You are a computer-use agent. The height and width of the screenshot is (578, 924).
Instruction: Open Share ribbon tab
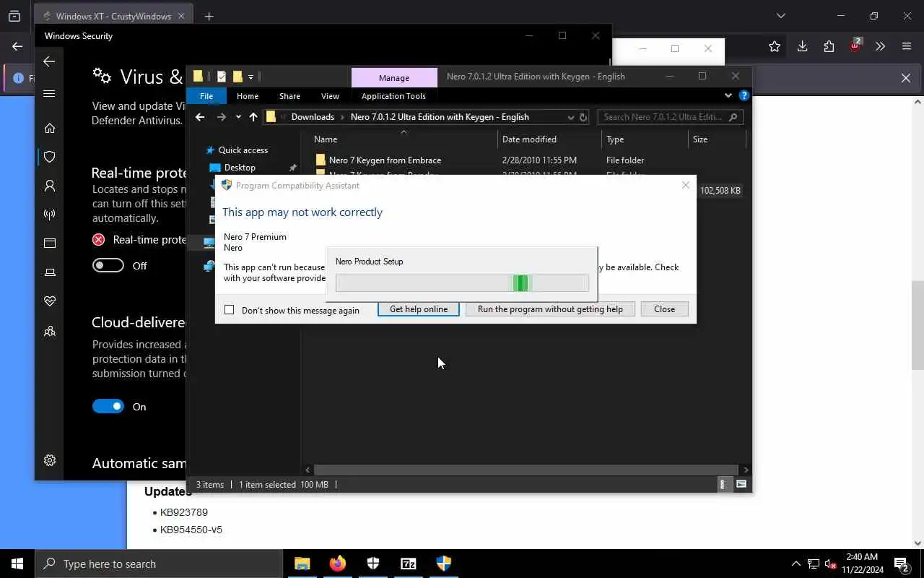(289, 95)
